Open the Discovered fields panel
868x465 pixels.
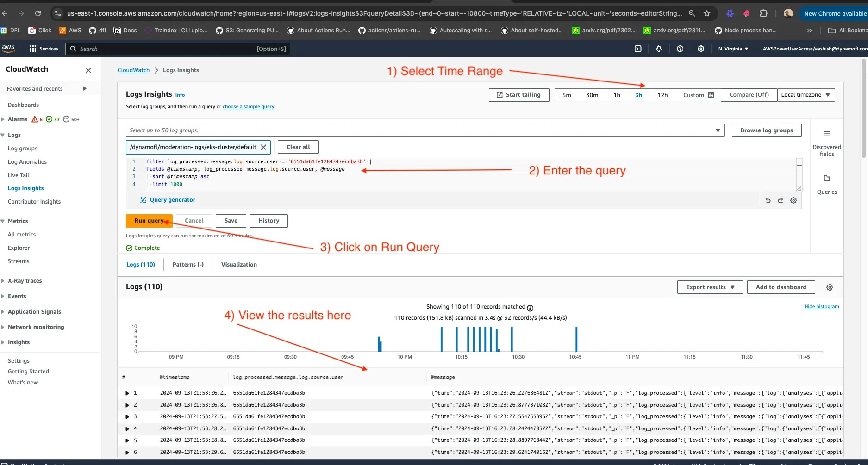click(x=827, y=143)
